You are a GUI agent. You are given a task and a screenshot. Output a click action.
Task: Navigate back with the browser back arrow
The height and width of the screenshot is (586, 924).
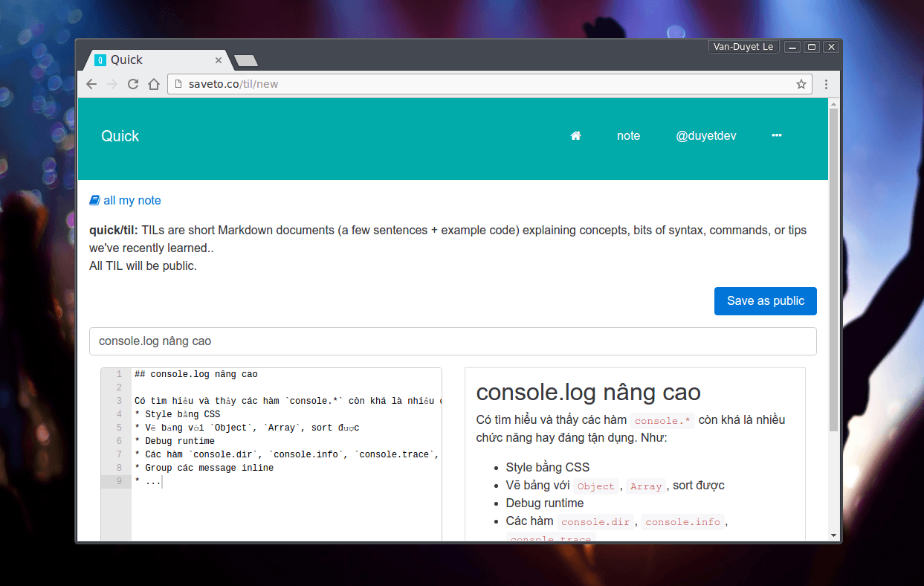(x=91, y=84)
